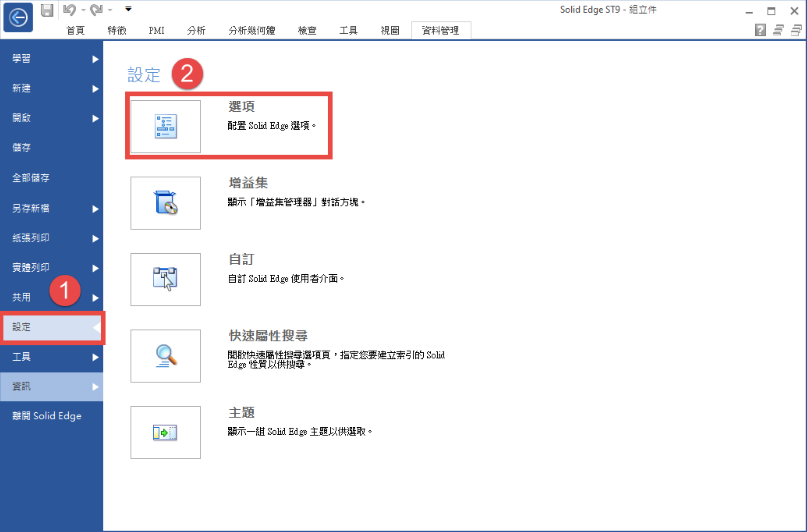Expand the 實體列印 submenu arrow
Viewport: 807px width, 532px height.
coord(95,268)
